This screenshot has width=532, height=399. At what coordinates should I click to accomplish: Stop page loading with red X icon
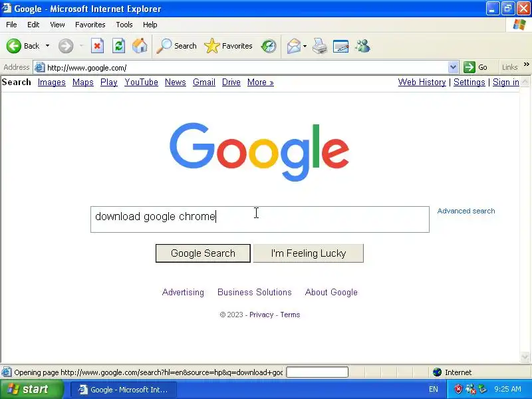(x=97, y=46)
